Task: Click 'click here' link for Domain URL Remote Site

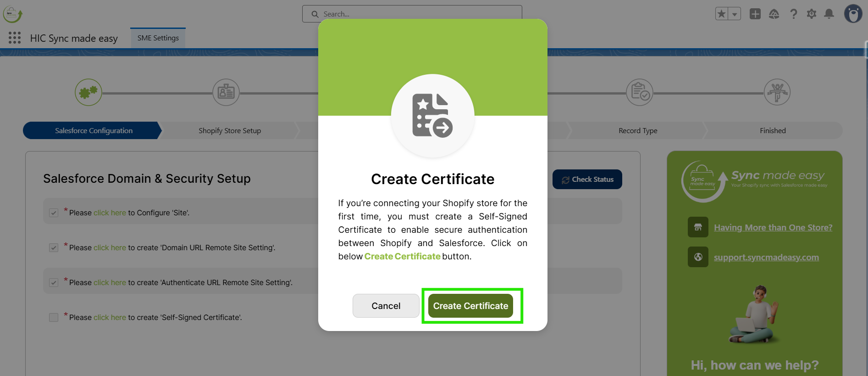Action: 110,248
